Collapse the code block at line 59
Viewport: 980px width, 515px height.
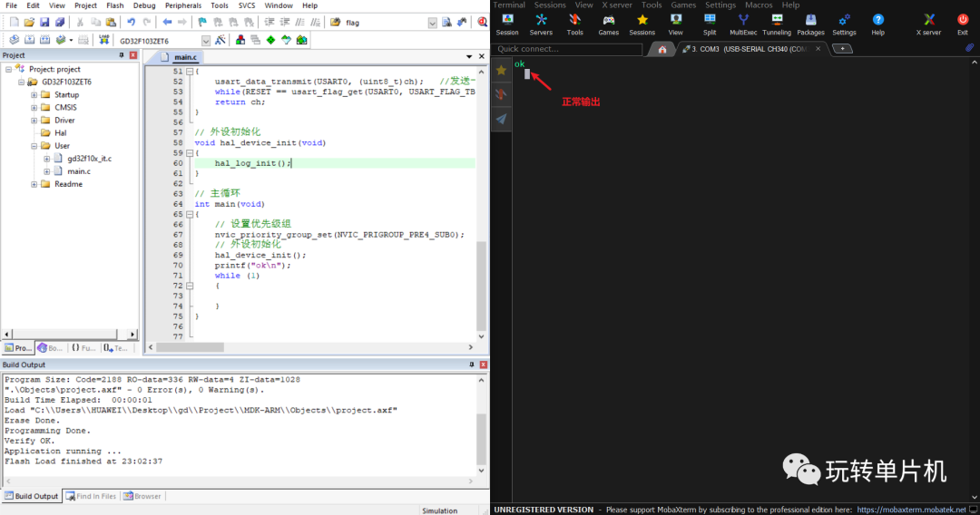189,153
